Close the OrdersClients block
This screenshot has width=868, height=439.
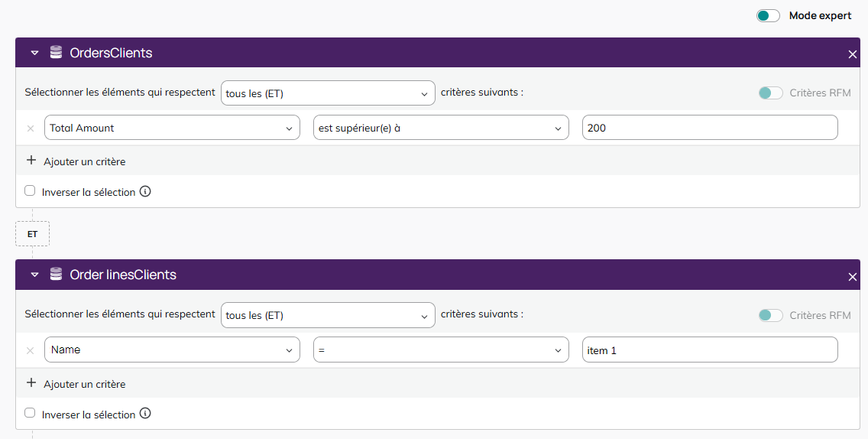tap(852, 54)
